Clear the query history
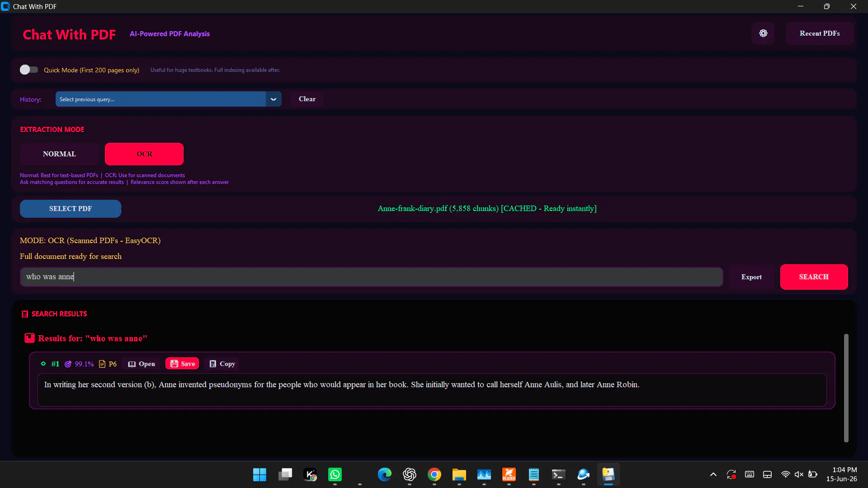This screenshot has width=868, height=488. 307,99
